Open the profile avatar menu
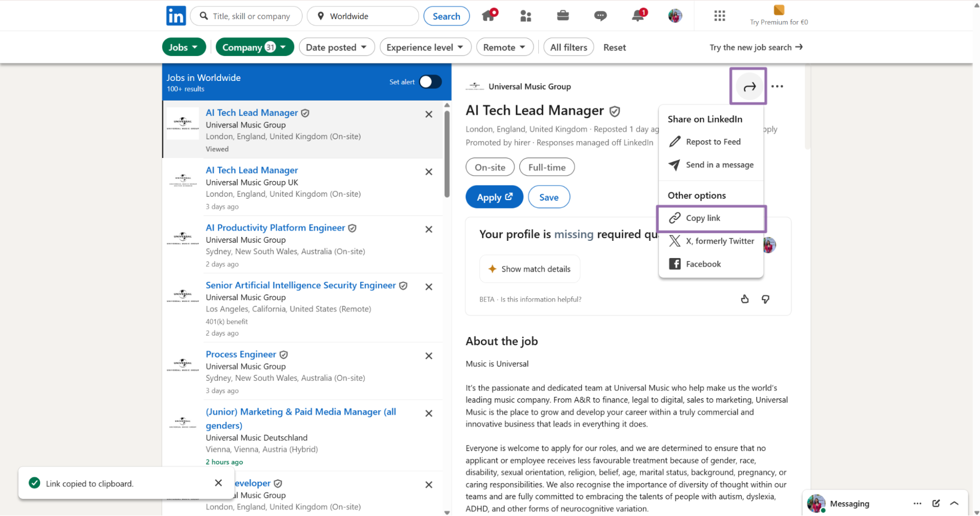The height and width of the screenshot is (516, 980). [x=675, y=16]
